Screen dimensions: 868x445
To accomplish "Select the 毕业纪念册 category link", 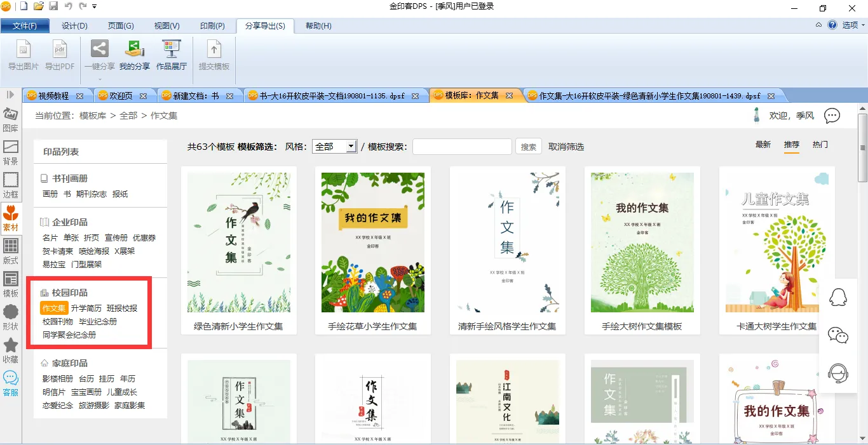I will (x=98, y=322).
